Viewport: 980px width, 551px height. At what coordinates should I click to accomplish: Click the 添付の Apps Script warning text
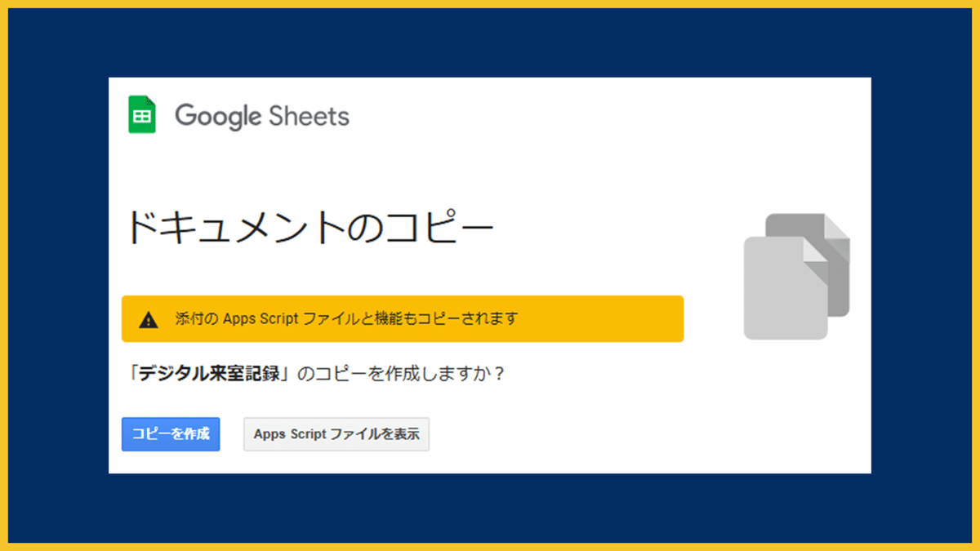[346, 318]
